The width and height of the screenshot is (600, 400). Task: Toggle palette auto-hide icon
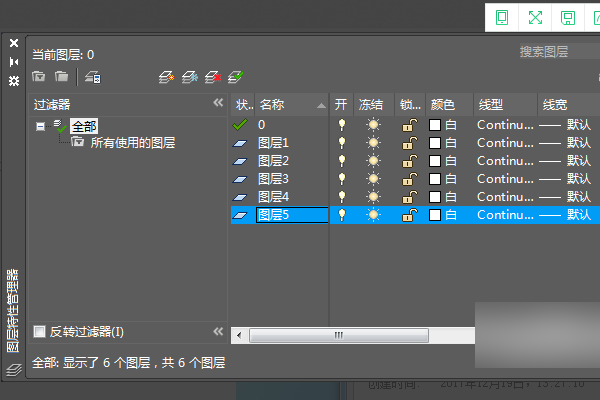pos(14,62)
